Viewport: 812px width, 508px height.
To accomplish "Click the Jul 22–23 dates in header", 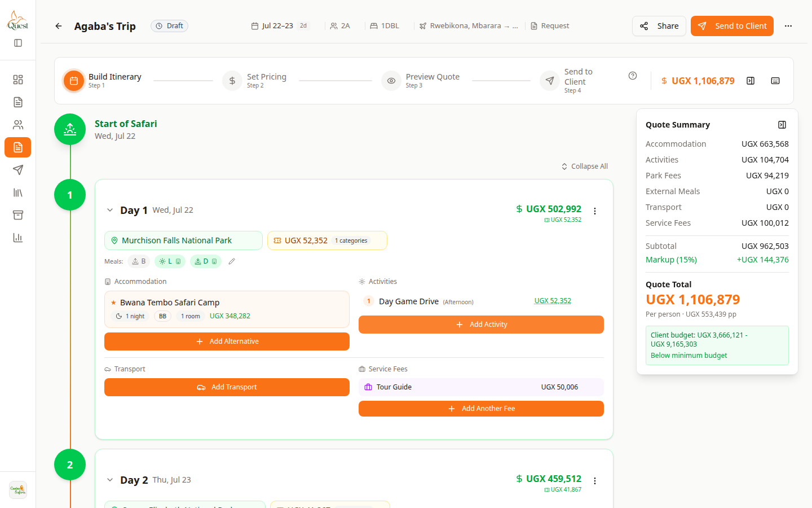I will point(280,26).
